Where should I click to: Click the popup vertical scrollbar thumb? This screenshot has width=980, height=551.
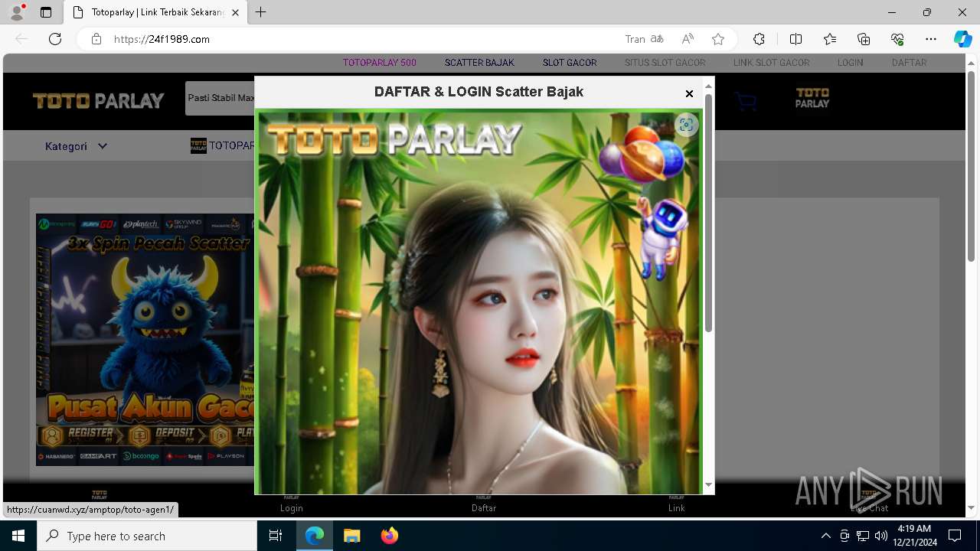[708, 213]
